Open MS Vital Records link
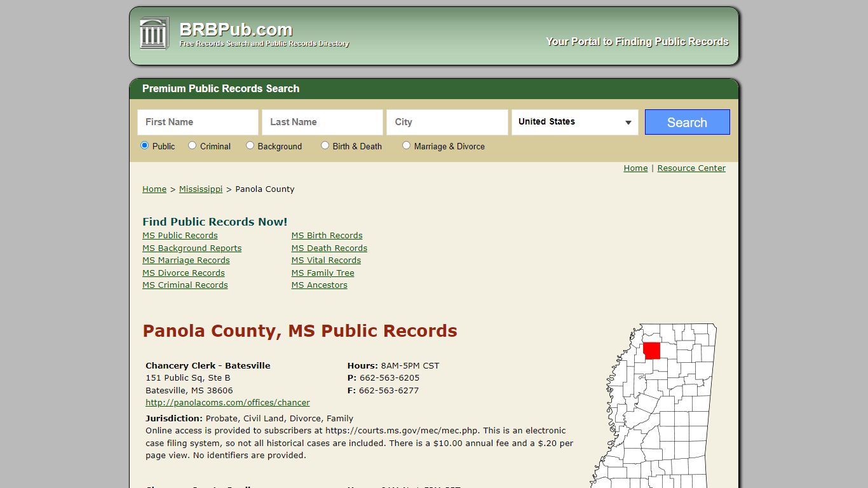 [326, 261]
